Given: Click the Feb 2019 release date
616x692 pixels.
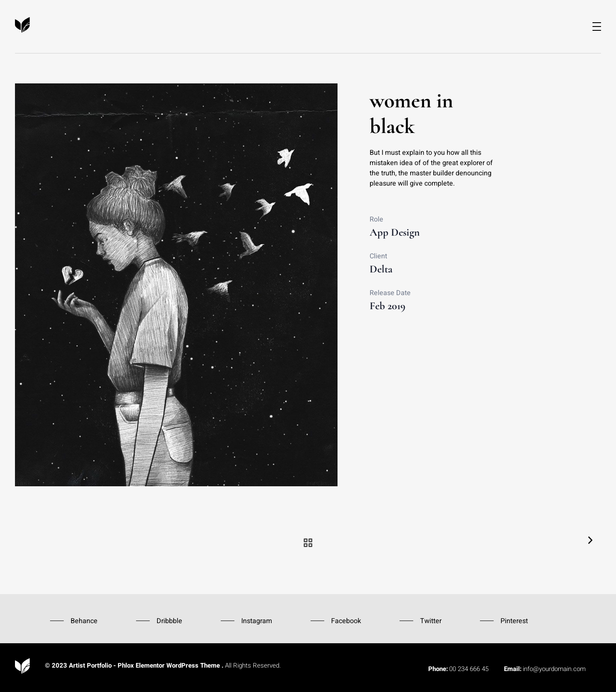Looking at the screenshot, I should click(x=387, y=306).
